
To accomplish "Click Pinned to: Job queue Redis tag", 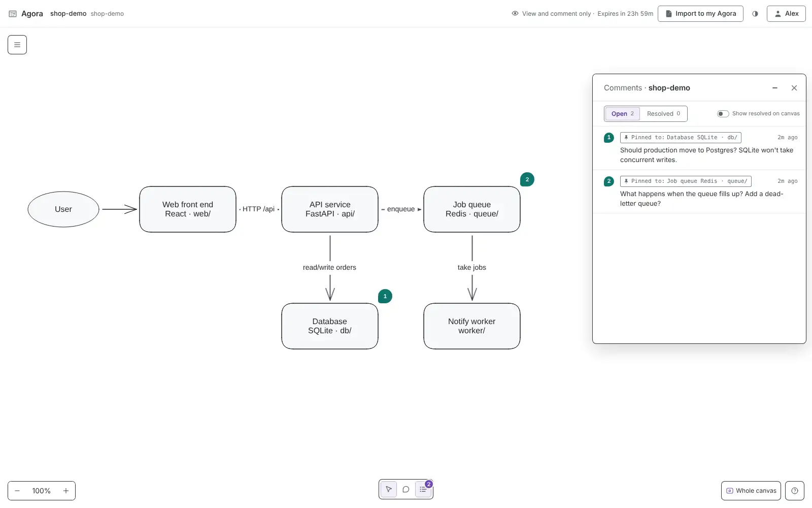I will (686, 181).
